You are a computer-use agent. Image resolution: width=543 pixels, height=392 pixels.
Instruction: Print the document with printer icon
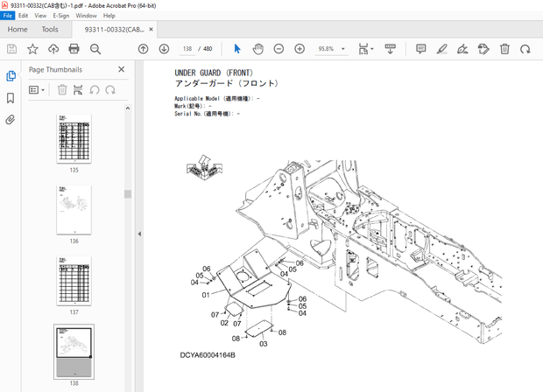(x=74, y=49)
